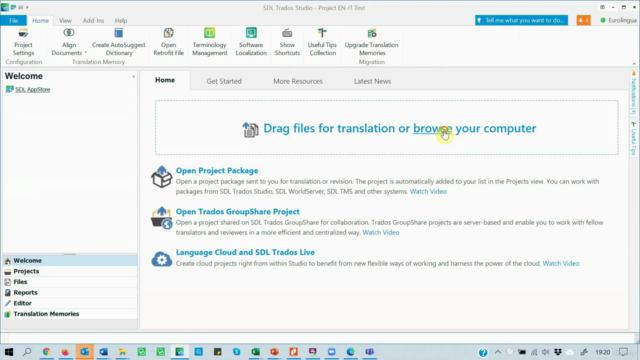This screenshot has width=640, height=360.
Task: Open Project Settings in the ribbon
Action: (x=23, y=42)
